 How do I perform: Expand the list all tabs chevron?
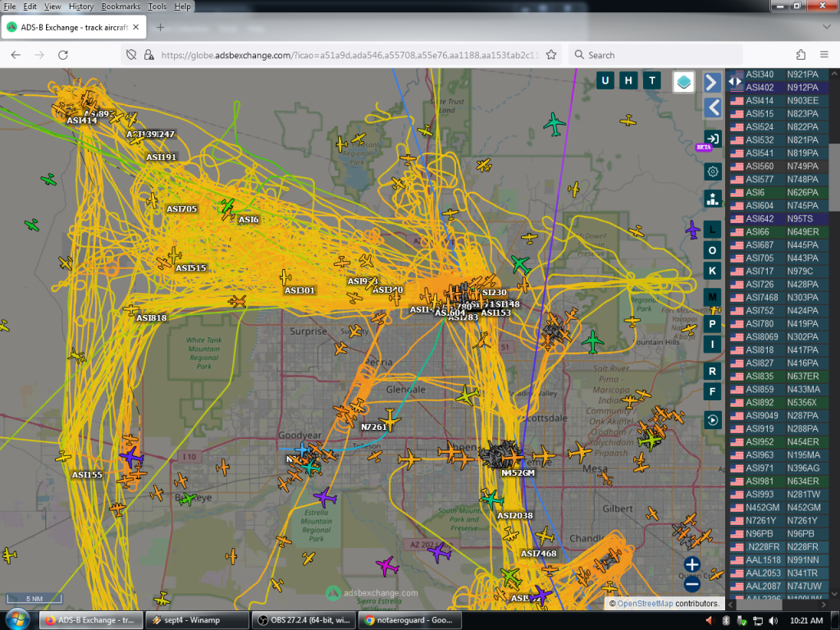pos(826,27)
